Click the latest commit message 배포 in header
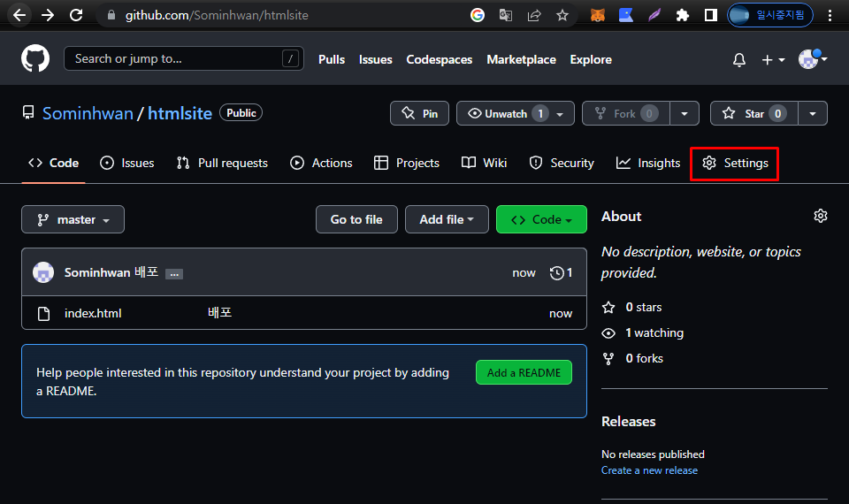849x504 pixels. tap(146, 271)
